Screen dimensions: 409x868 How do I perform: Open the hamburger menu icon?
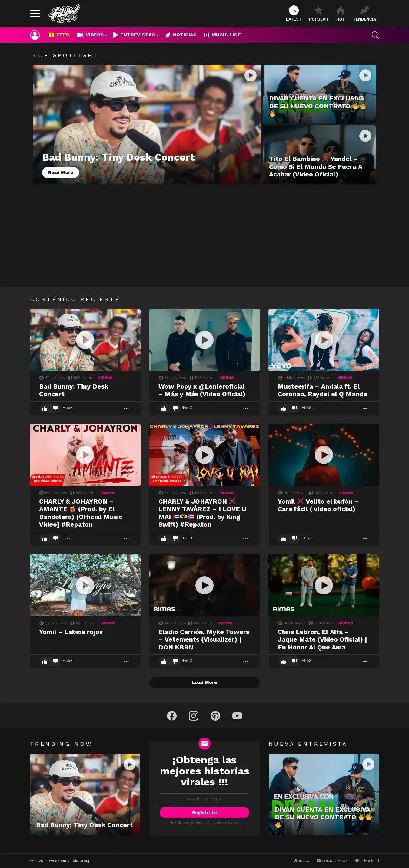(x=35, y=14)
